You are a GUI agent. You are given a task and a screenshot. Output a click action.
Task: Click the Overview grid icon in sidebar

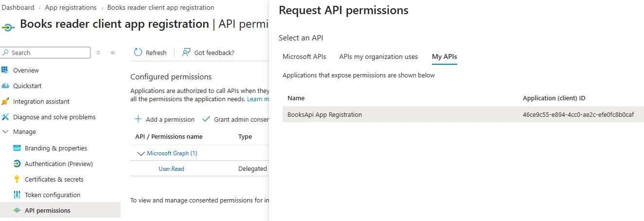coord(5,70)
